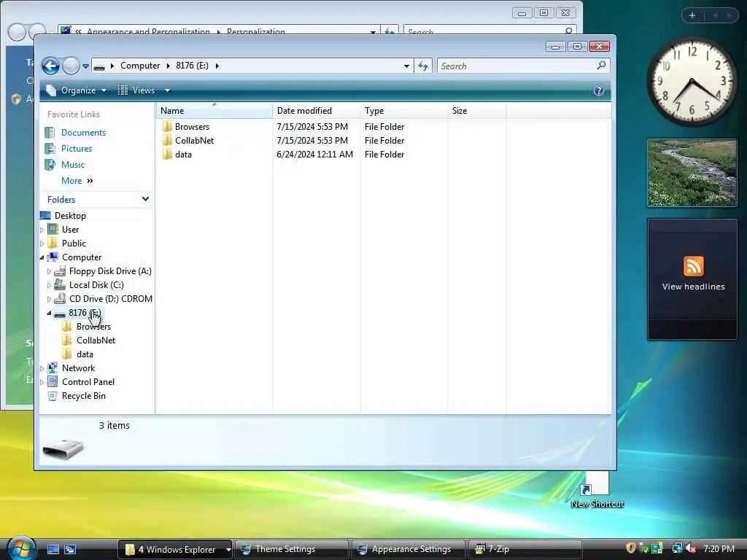Click the Help question mark icon

pos(599,90)
